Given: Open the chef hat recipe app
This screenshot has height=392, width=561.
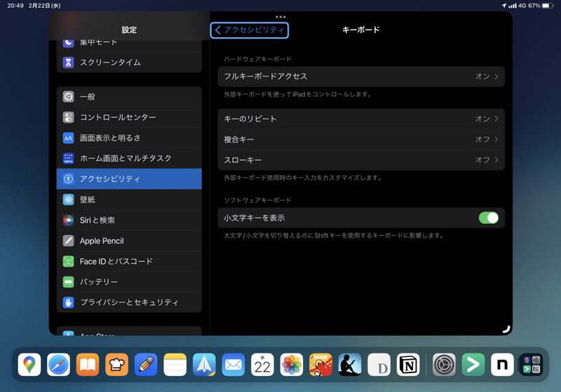Looking at the screenshot, I should (116, 365).
